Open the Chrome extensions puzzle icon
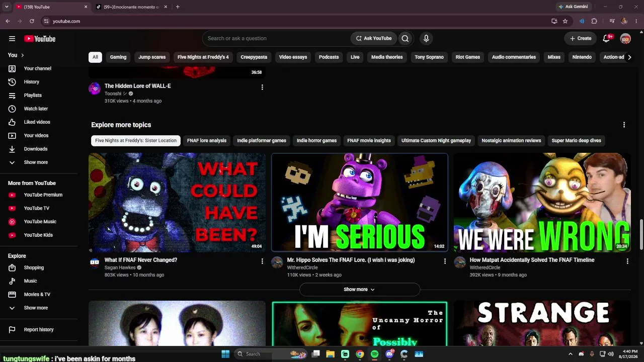This screenshot has height=362, width=644. pyautogui.click(x=594, y=21)
